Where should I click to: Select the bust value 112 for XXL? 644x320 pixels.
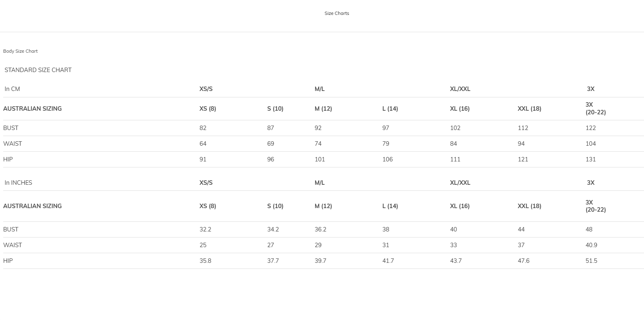click(x=523, y=128)
